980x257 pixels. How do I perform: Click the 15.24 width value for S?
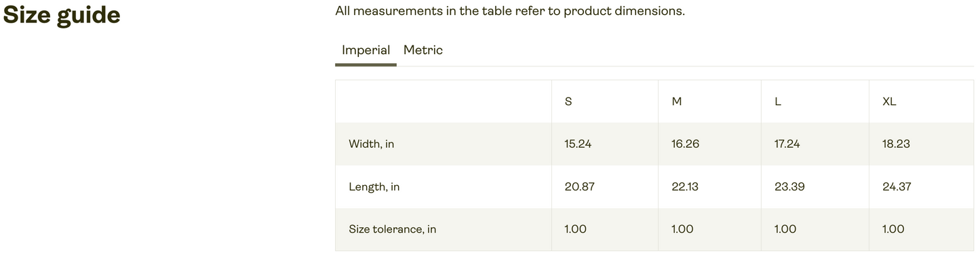click(578, 144)
